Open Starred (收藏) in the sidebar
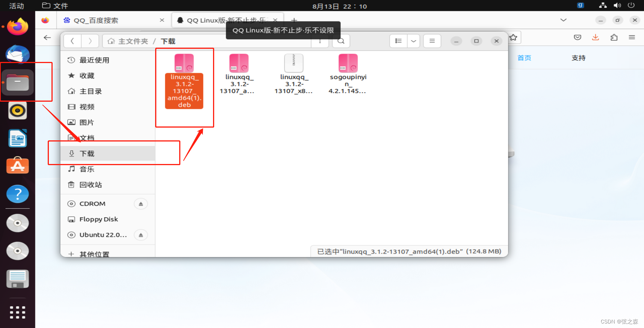The height and width of the screenshot is (328, 644). (x=108, y=76)
